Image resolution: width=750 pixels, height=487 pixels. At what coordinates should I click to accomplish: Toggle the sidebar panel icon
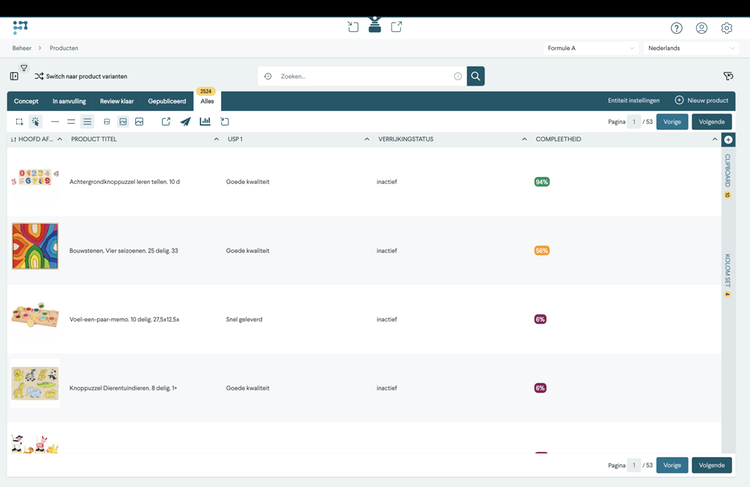point(14,76)
